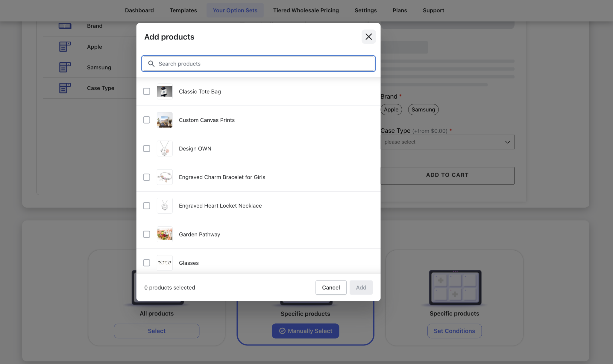Viewport: 613px width, 364px height.
Task: Switch to the Templates tab
Action: tap(183, 10)
